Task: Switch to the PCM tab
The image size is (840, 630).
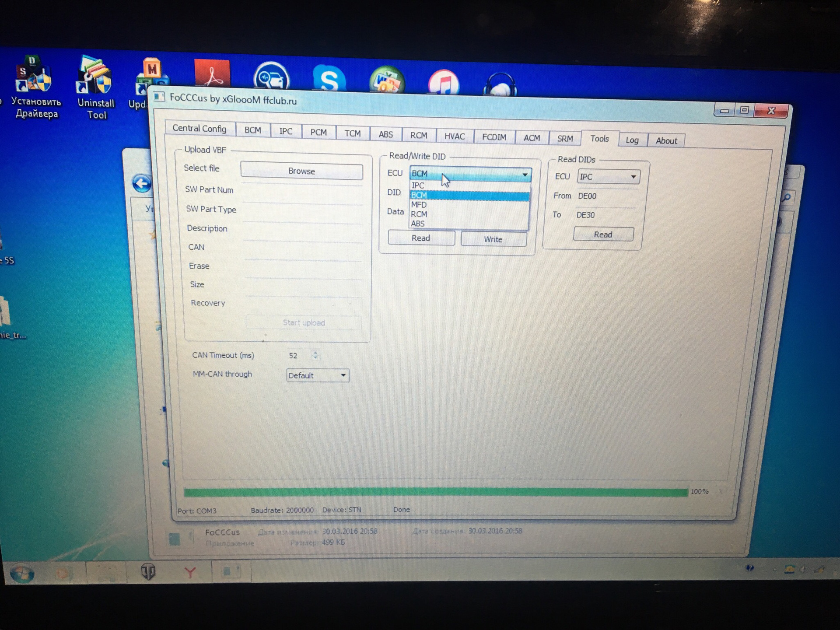Action: click(318, 132)
